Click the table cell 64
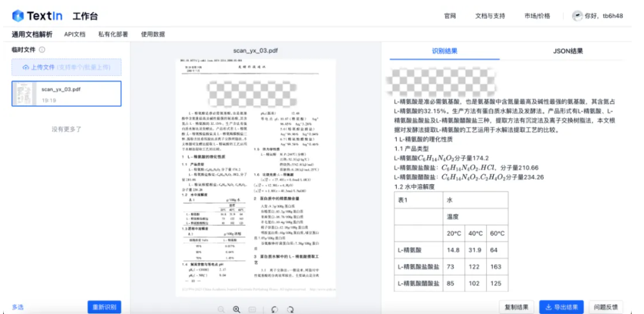The image size is (644, 314). [497, 250]
